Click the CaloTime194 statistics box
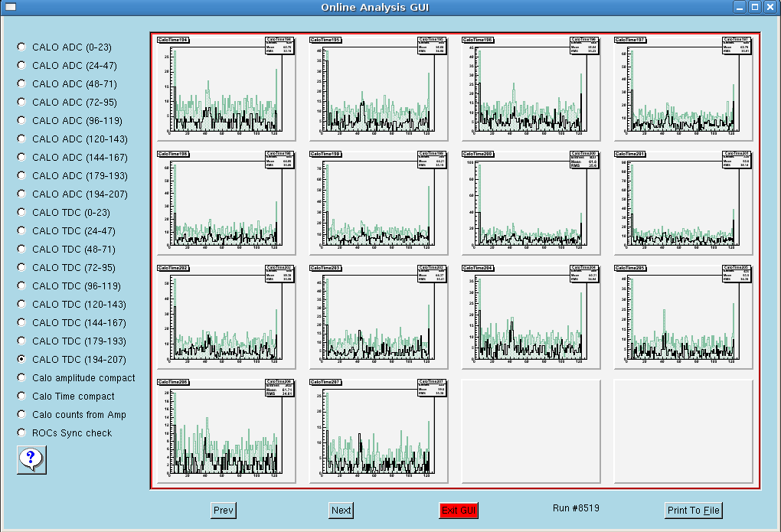The width and height of the screenshot is (781, 532). tap(279, 45)
